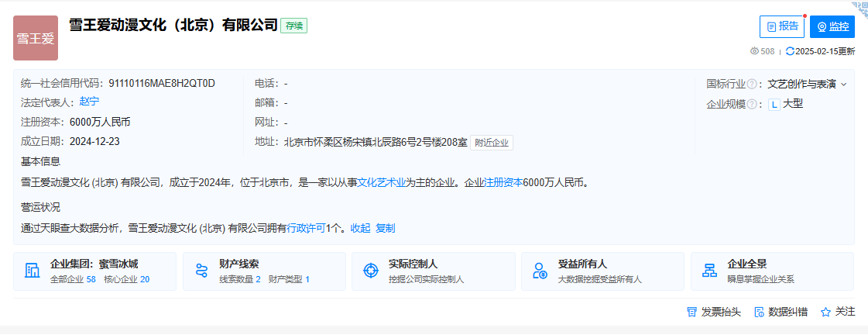This screenshot has height=335, width=868.
Task: Click credit code 91110116MAE8H2QT0D
Action: click(162, 83)
